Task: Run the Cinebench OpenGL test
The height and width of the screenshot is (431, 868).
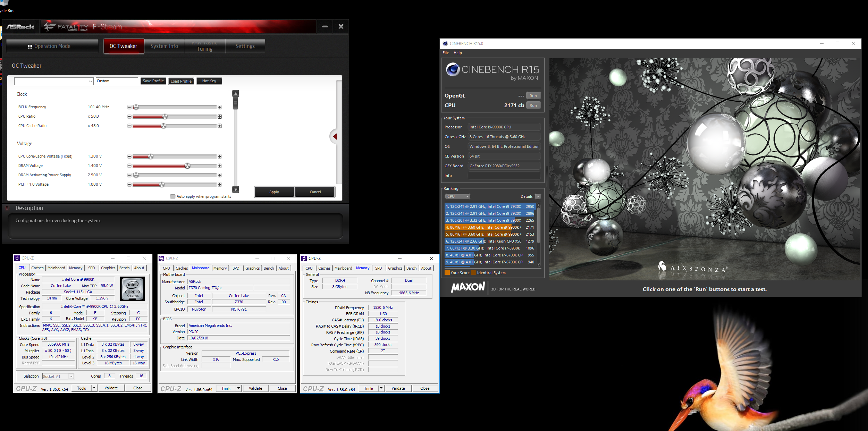Action: [x=533, y=96]
